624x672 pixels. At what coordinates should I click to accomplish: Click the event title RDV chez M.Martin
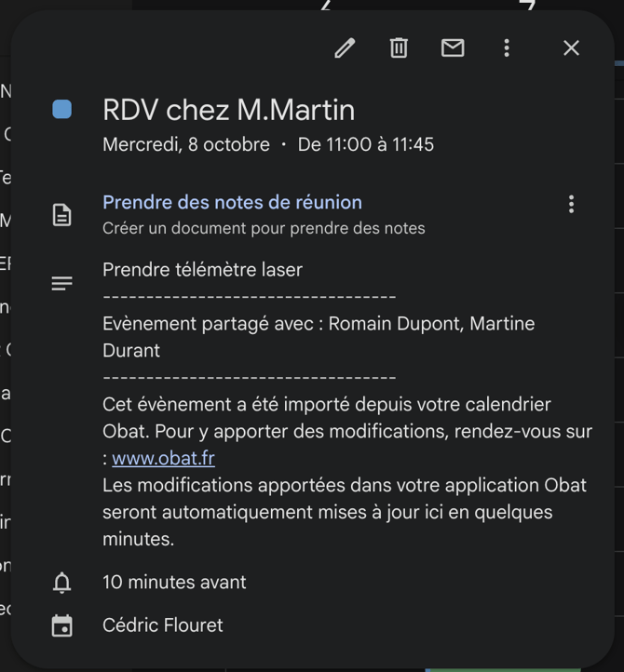[228, 110]
